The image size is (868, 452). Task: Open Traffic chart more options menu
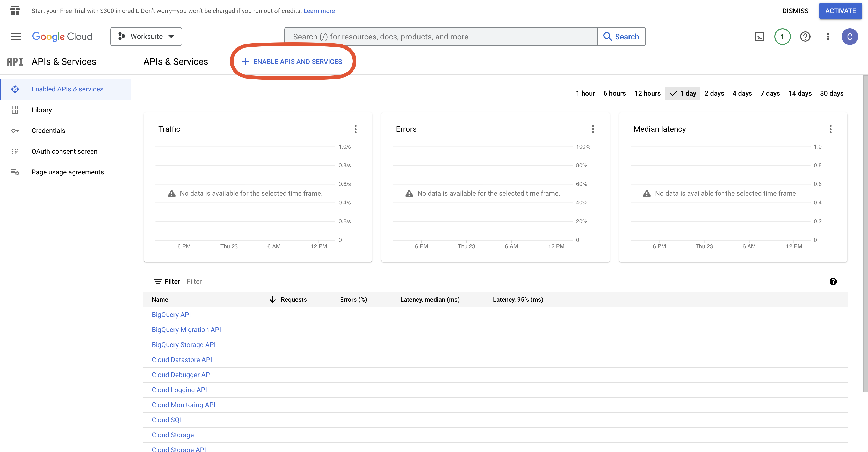coord(355,129)
